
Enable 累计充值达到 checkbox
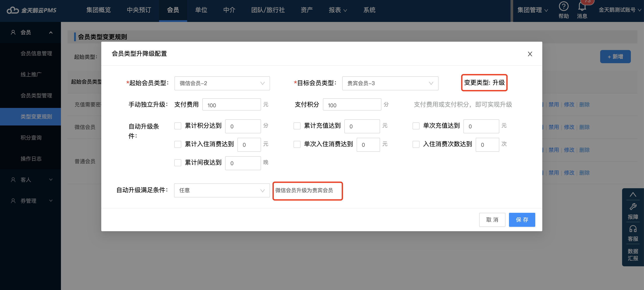297,126
